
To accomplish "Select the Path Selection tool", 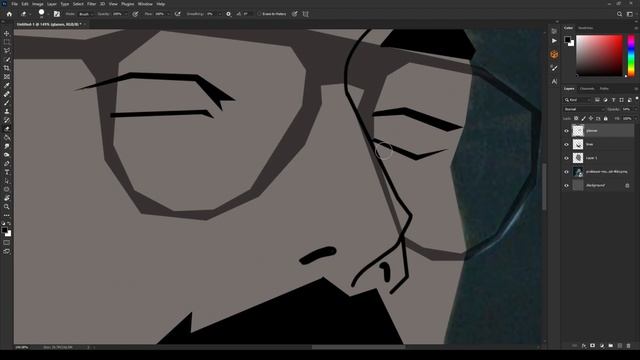I will pyautogui.click(x=7, y=181).
